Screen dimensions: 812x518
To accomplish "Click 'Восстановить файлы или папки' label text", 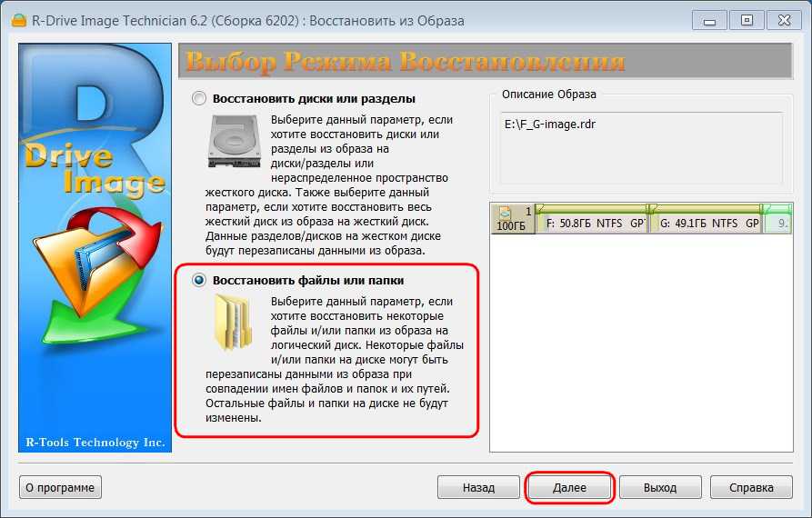I will tap(308, 280).
